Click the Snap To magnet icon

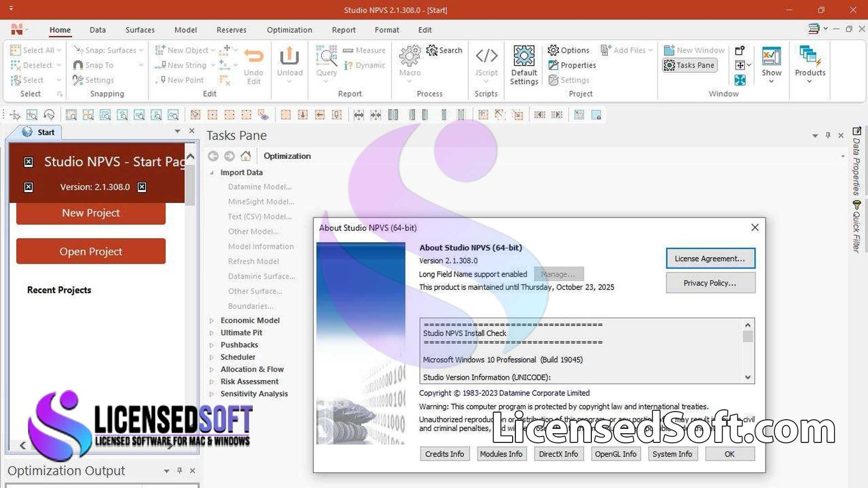[x=78, y=65]
